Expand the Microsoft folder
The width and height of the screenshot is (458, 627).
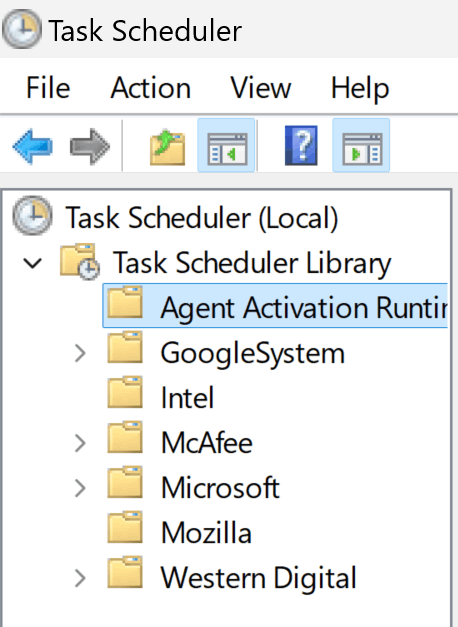[80, 488]
